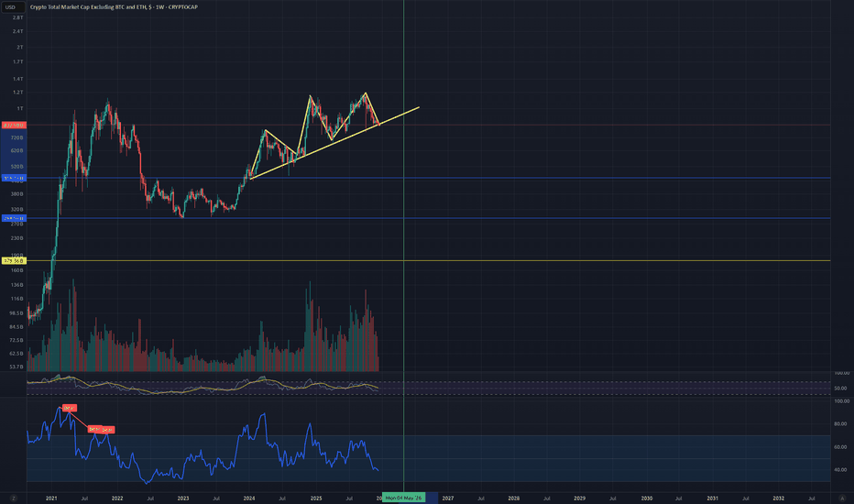Toggle auto scale A button
Viewport: 854px width, 504px height.
(x=842, y=498)
